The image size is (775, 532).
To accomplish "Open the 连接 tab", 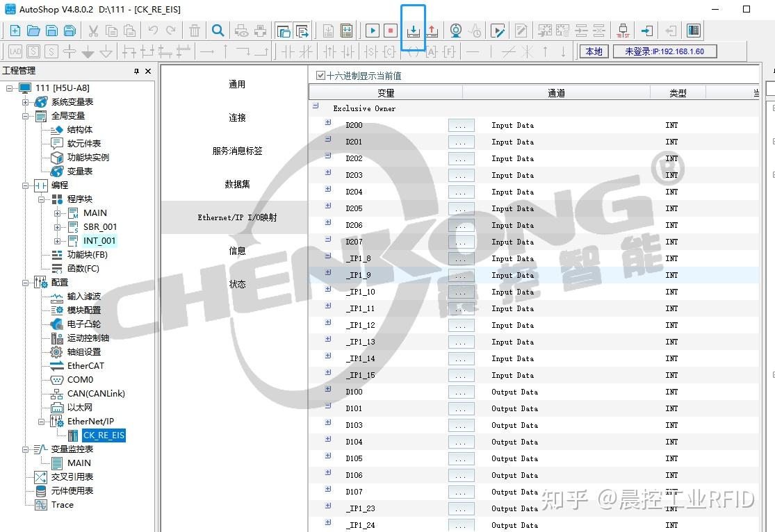I will tap(237, 117).
